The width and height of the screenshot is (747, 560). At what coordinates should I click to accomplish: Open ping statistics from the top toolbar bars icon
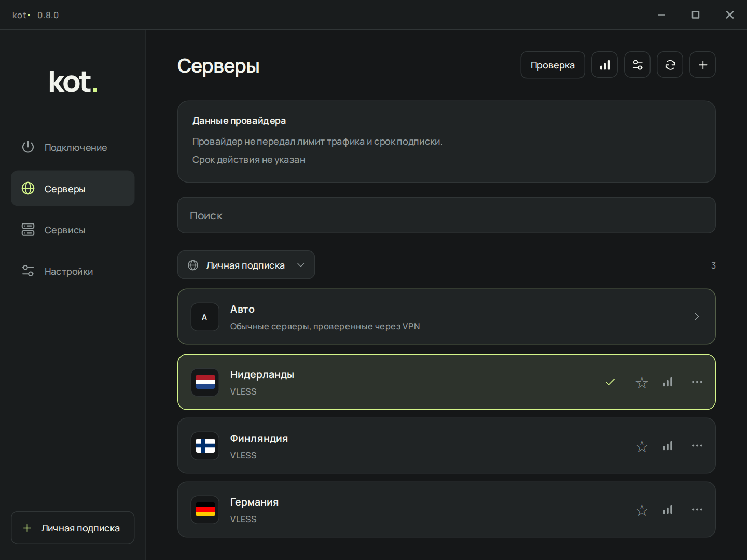tap(605, 65)
